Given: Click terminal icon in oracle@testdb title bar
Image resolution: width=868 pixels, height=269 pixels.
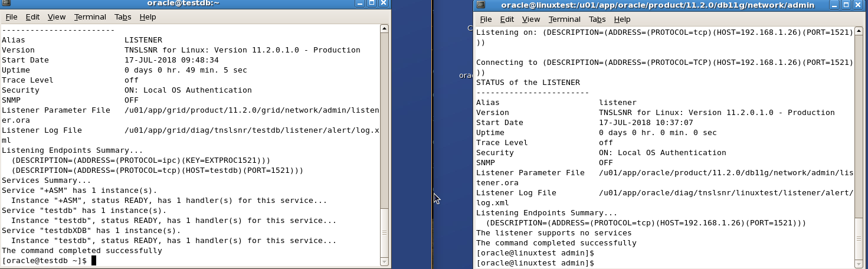Looking at the screenshot, I should [x=6, y=4].
